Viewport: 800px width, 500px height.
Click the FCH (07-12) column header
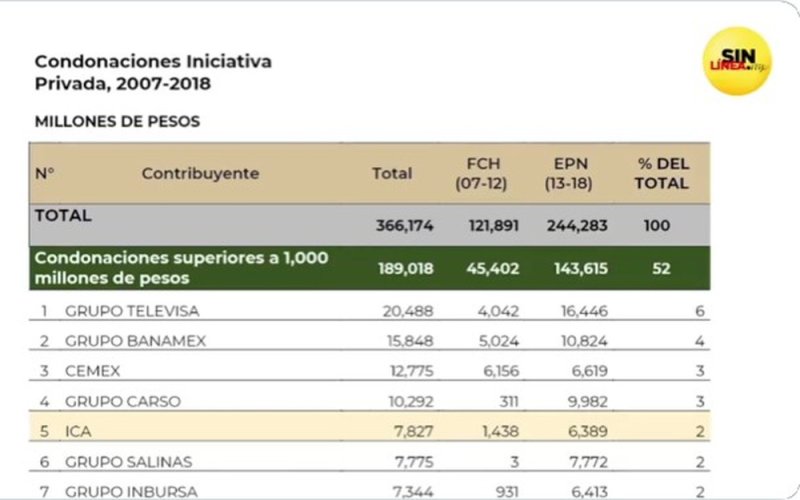483,173
